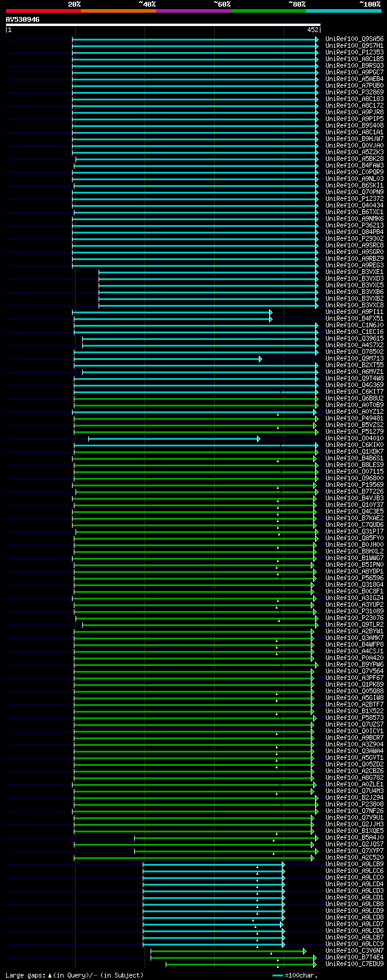This screenshot has height=980, width=387.
Task: Open hit UniRef100_Q9M713
Action: [x=354, y=358]
